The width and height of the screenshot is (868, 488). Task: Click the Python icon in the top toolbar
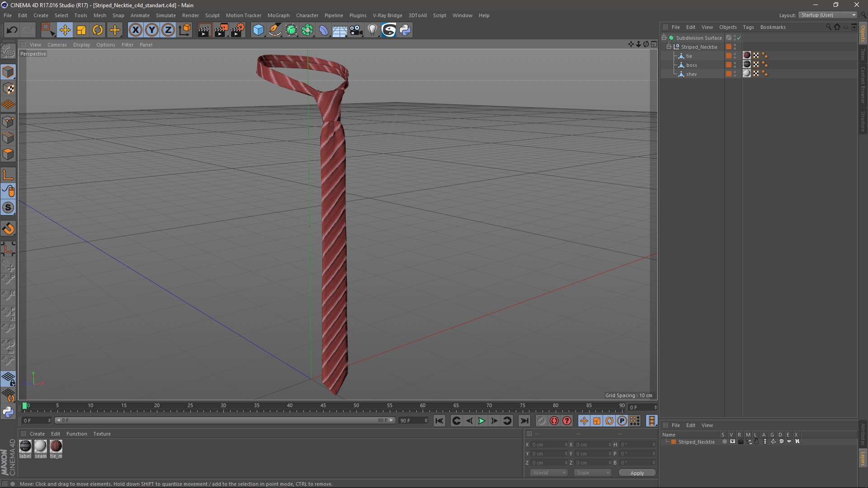(405, 30)
